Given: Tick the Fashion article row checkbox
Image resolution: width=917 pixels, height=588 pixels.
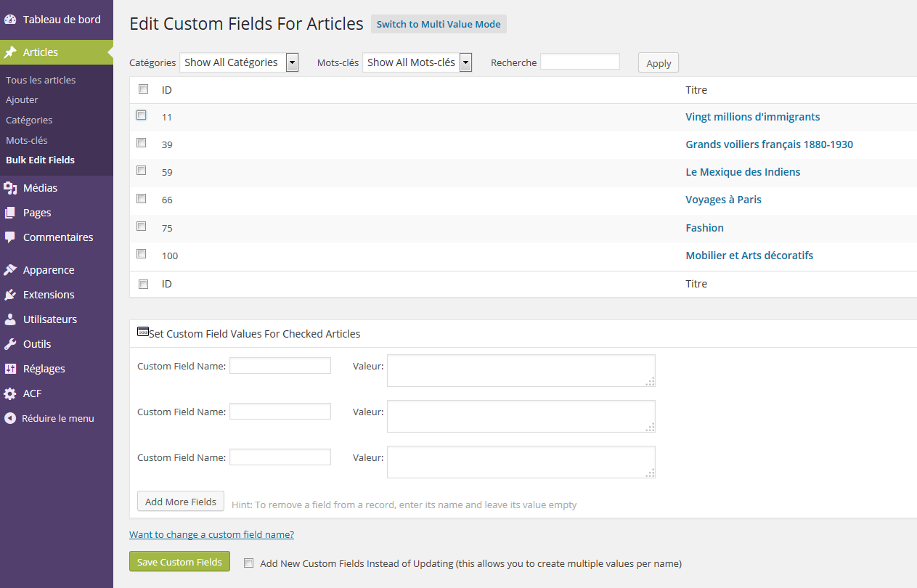Looking at the screenshot, I should point(142,226).
